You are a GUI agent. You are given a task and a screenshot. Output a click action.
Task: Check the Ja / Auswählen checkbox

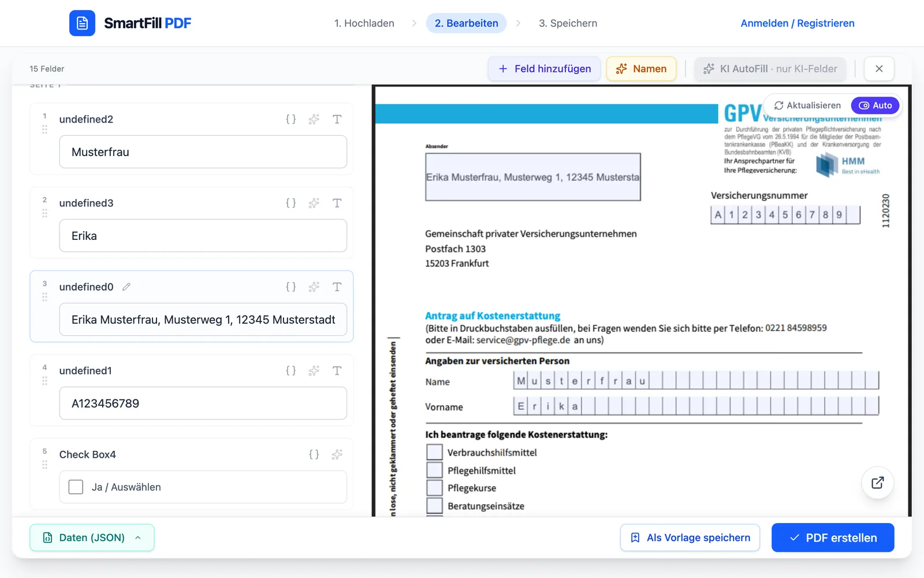76,487
